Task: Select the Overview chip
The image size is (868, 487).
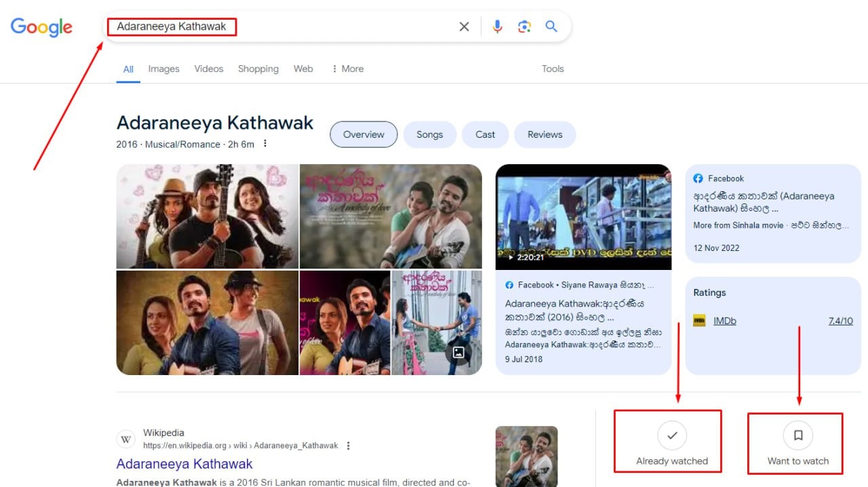Action: click(x=363, y=134)
